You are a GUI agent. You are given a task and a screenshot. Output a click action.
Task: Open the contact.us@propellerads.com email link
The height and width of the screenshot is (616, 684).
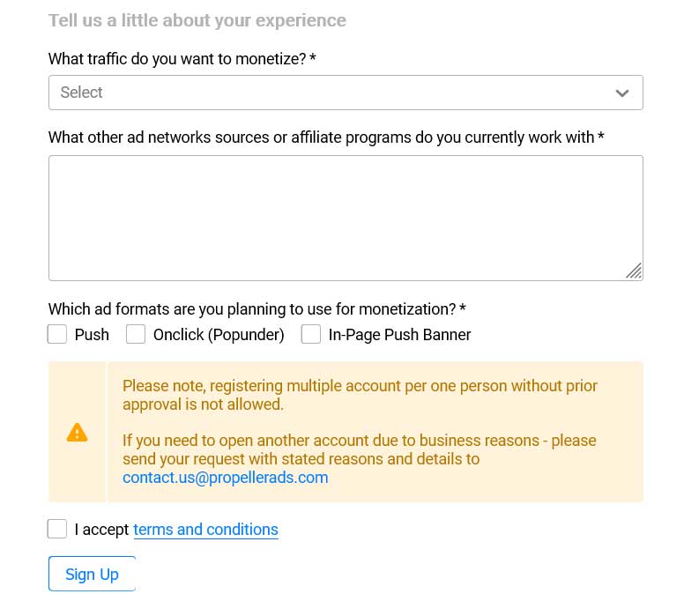point(225,478)
